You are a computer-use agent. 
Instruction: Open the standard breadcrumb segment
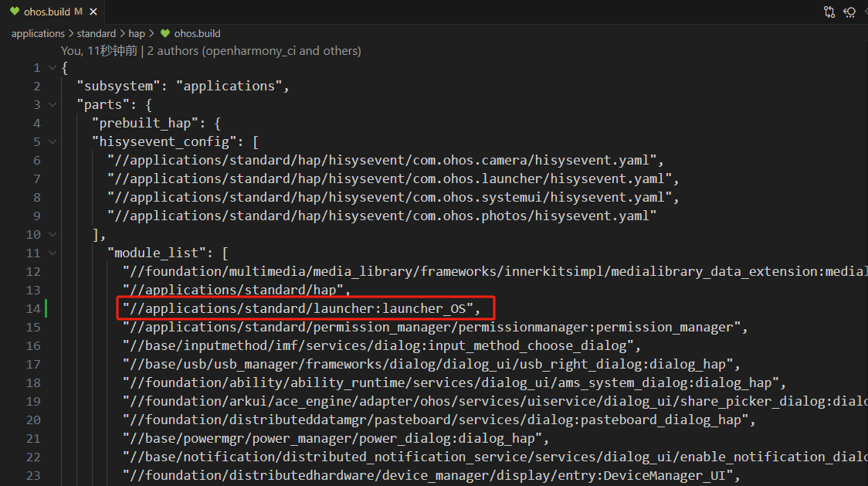[x=97, y=33]
